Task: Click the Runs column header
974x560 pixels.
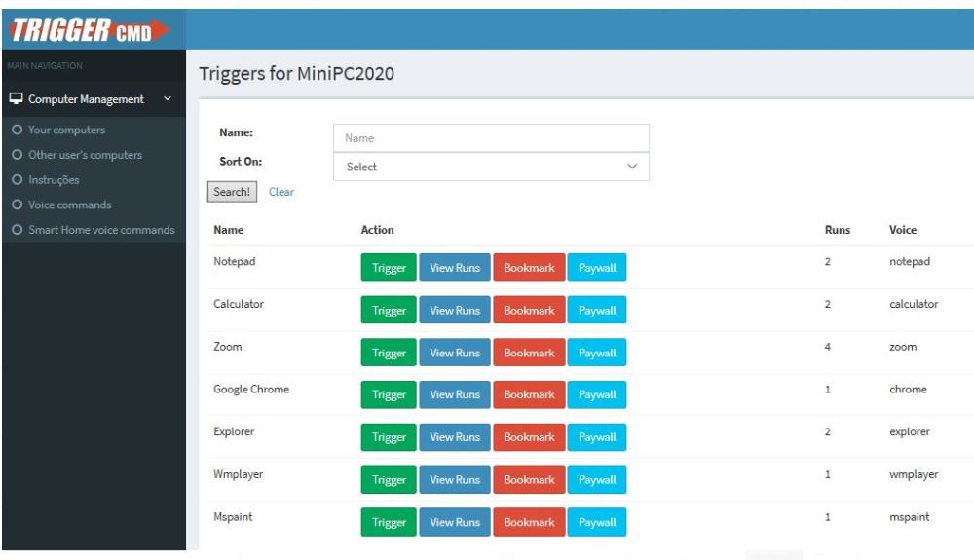Action: click(x=838, y=230)
